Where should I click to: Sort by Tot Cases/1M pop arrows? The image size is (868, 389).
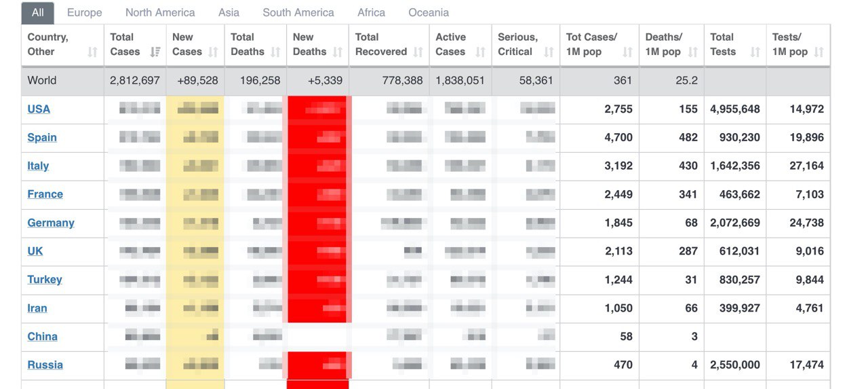click(628, 52)
